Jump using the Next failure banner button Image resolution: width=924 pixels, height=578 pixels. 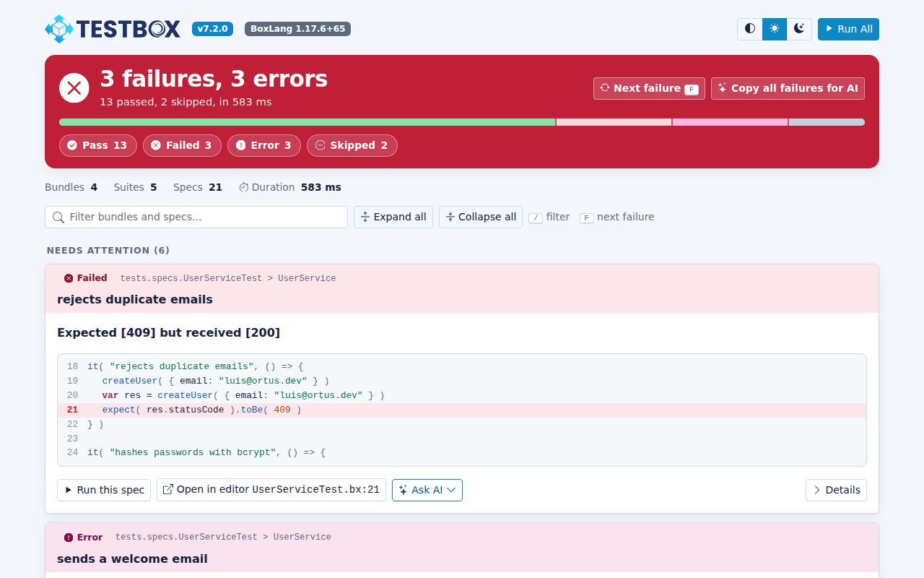click(649, 88)
